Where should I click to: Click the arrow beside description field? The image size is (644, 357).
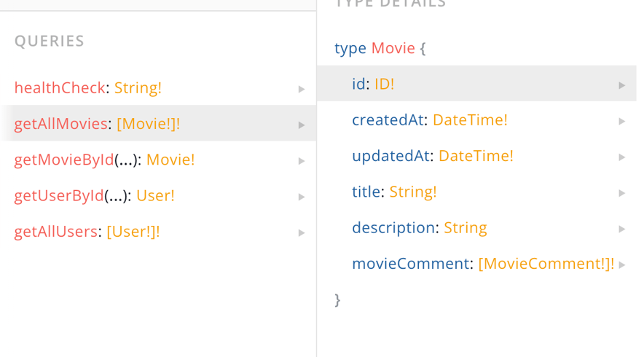(x=622, y=229)
